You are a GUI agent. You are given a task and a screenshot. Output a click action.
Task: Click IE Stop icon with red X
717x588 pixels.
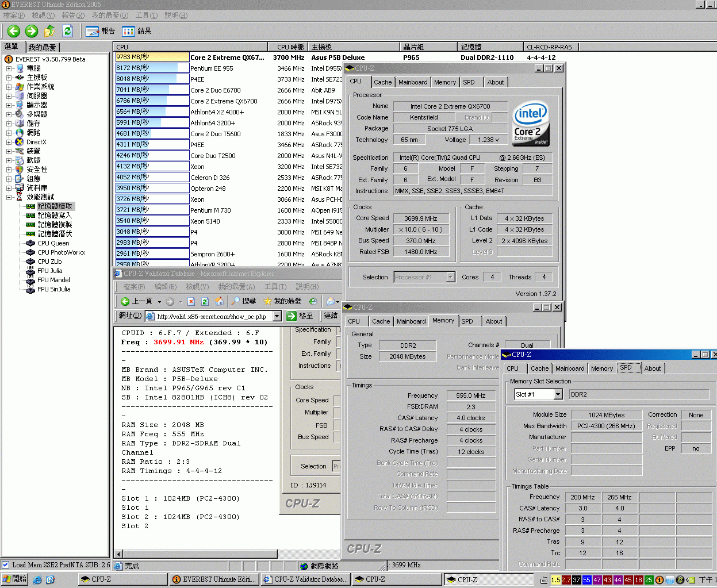point(191,301)
